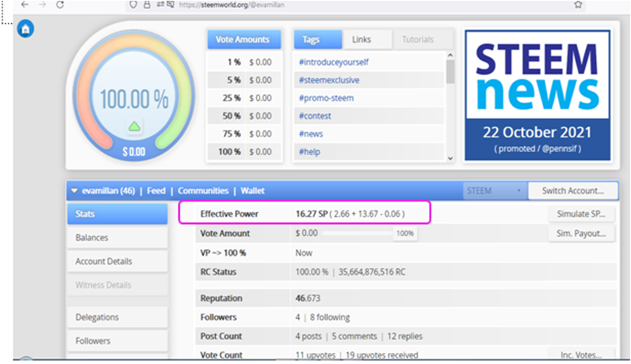Open the #help tag link
The width and height of the screenshot is (631, 364).
point(310,152)
